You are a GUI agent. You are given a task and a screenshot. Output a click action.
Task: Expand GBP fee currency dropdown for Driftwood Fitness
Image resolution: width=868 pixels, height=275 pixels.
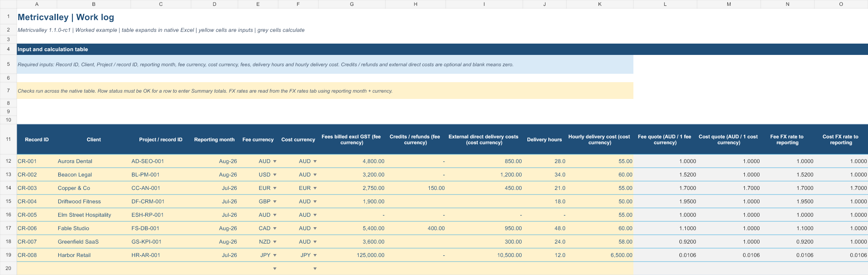(275, 202)
